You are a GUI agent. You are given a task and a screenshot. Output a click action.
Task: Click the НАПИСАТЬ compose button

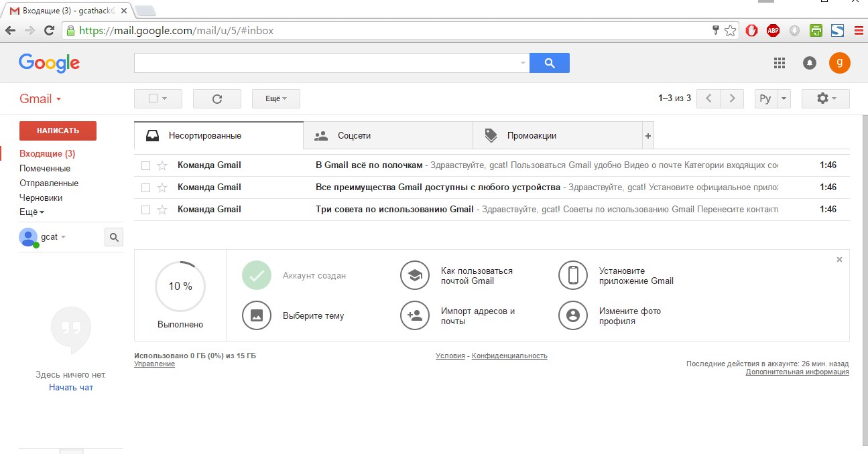58,131
